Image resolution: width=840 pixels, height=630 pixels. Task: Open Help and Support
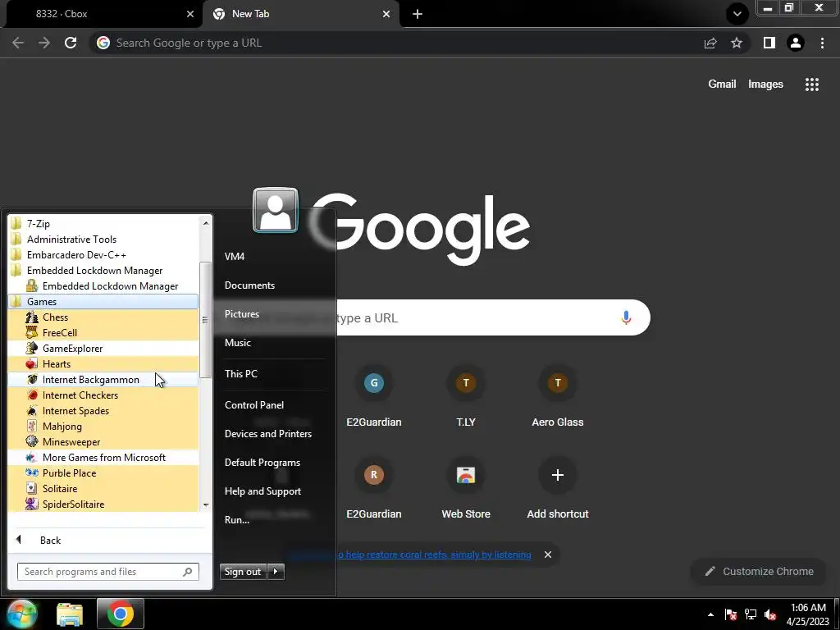pyautogui.click(x=273, y=491)
